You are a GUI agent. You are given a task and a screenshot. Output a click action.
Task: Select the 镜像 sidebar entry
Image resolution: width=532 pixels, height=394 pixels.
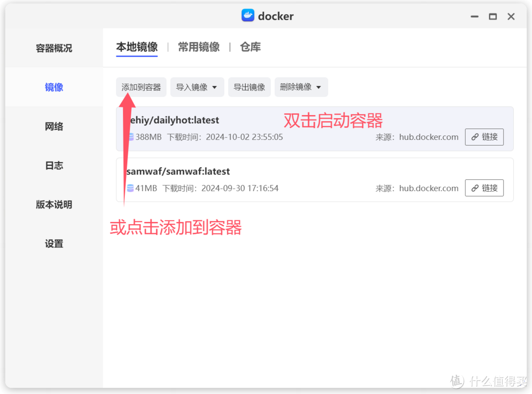[x=54, y=87]
